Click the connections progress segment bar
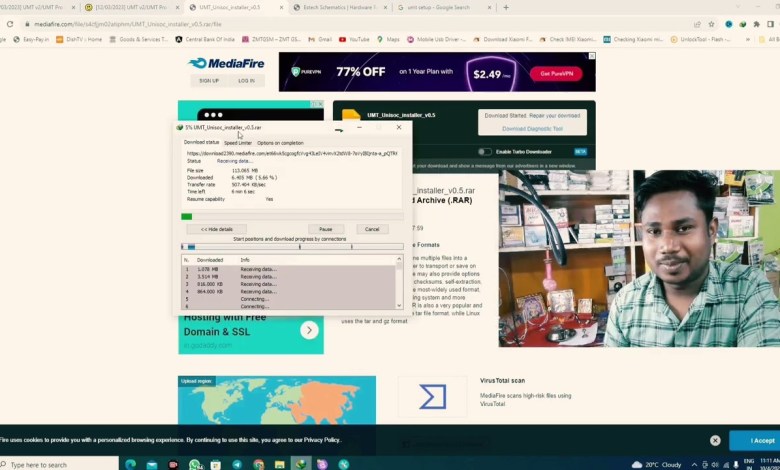 click(x=292, y=247)
